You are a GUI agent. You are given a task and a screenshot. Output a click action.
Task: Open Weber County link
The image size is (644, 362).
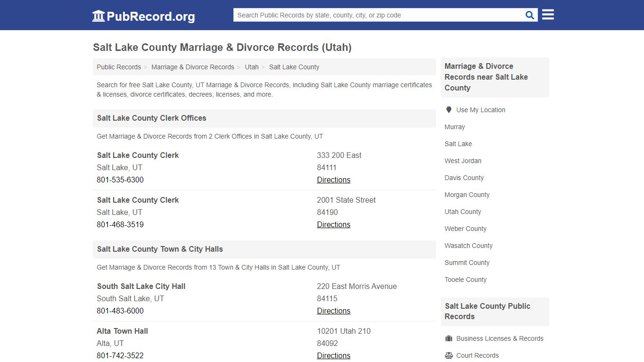tap(466, 229)
